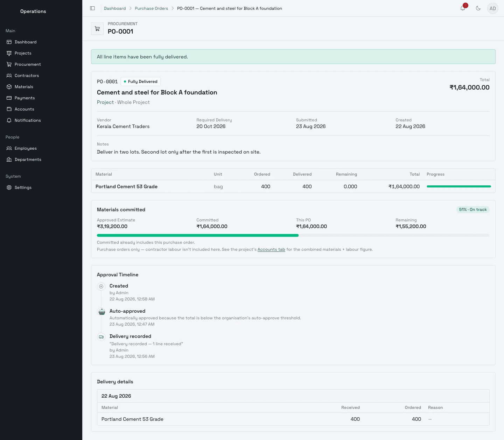Click the Created timeline step icon
This screenshot has width=504, height=440.
101,286
